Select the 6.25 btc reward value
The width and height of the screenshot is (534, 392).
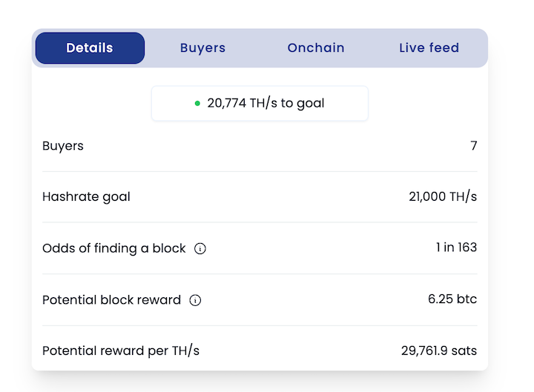click(452, 299)
